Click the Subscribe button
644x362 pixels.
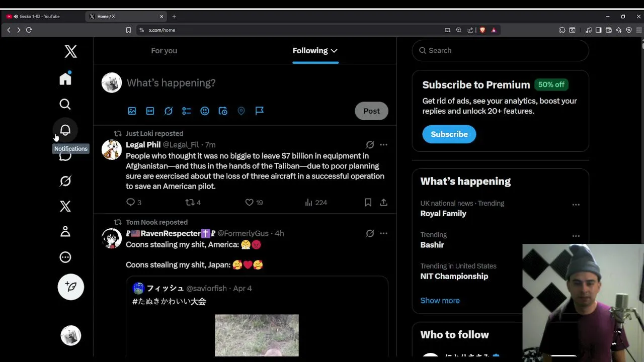tap(449, 134)
